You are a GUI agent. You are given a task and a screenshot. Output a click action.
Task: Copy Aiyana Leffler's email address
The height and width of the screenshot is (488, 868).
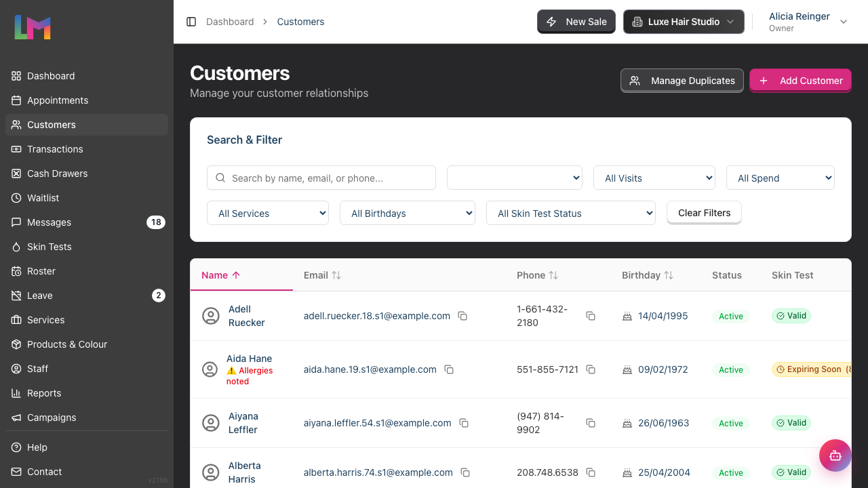click(x=464, y=423)
